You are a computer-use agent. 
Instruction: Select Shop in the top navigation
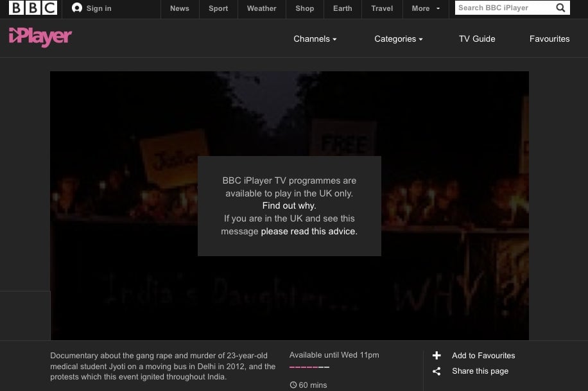(304, 8)
